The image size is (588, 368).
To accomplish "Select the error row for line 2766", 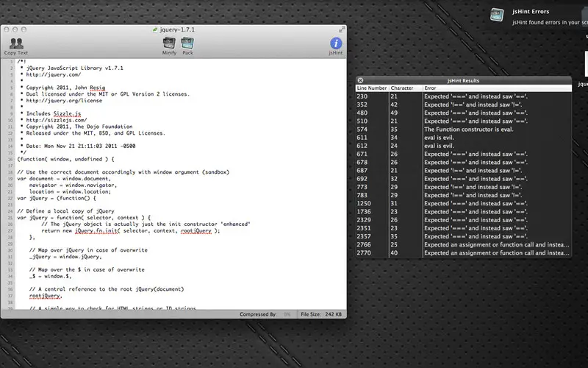I will pyautogui.click(x=464, y=244).
